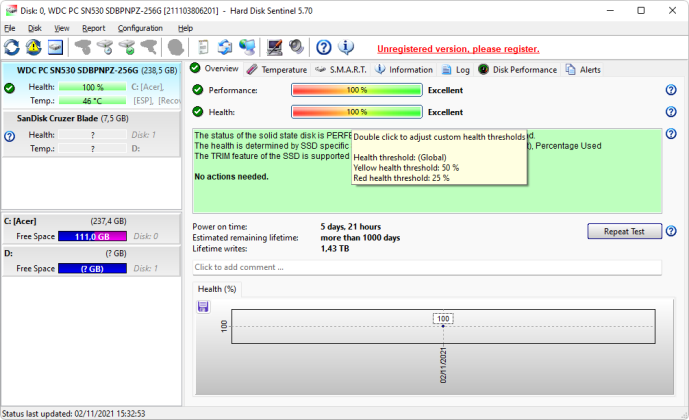Open the Help menu
Screen dimensions: 689x420
[185, 28]
